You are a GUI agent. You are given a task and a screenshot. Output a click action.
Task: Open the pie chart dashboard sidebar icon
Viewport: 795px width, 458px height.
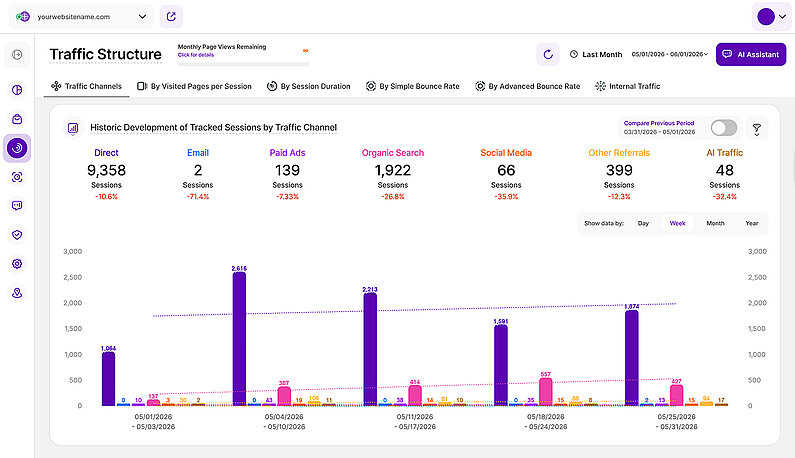click(17, 90)
